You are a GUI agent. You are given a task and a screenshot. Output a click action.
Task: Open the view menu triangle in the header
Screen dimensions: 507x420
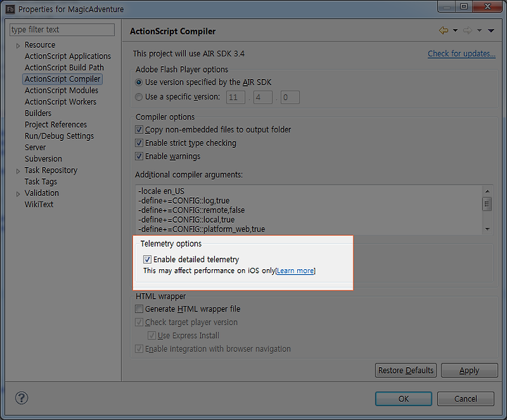pos(491,31)
